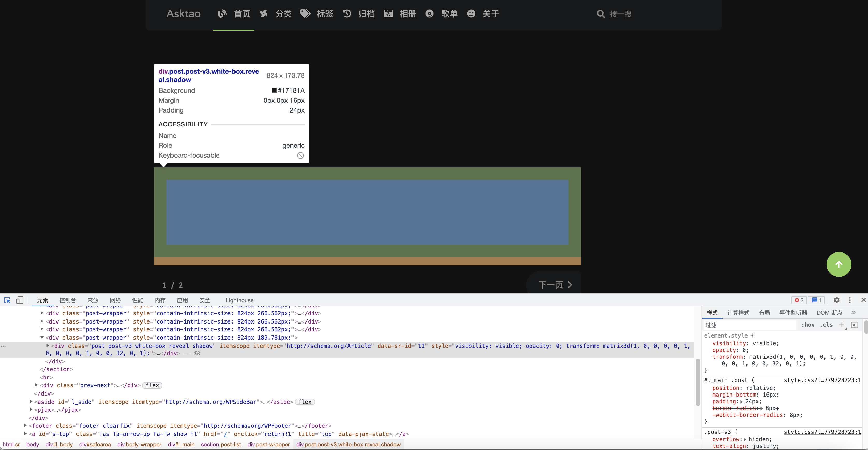Image resolution: width=868 pixels, height=450 pixels.
Task: Click the green back-to-top arrow button
Action: coord(839,264)
